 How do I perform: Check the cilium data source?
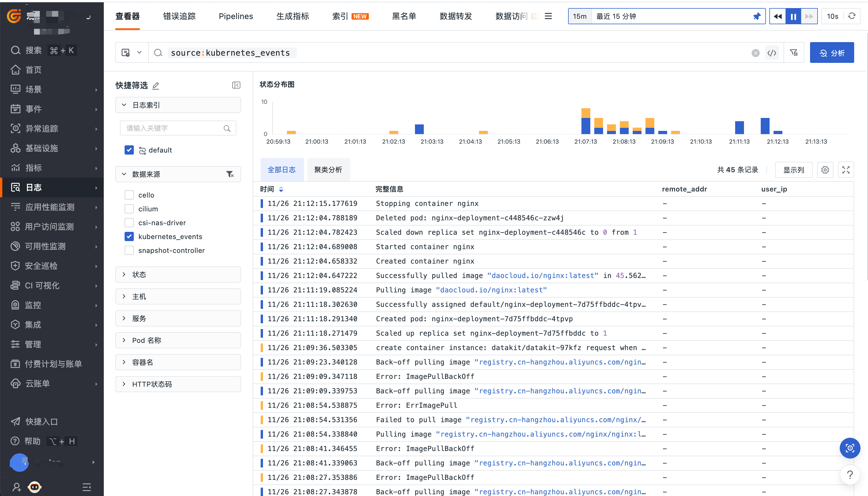129,209
